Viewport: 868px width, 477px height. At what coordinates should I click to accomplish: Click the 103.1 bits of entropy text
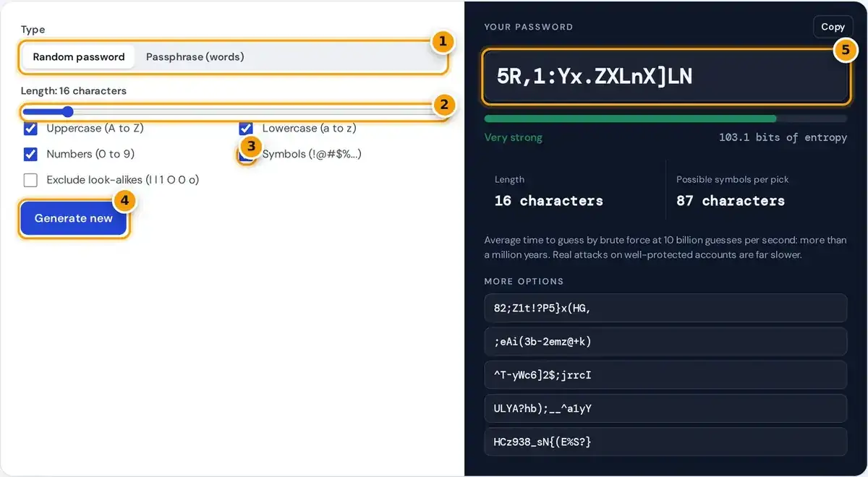[783, 137]
